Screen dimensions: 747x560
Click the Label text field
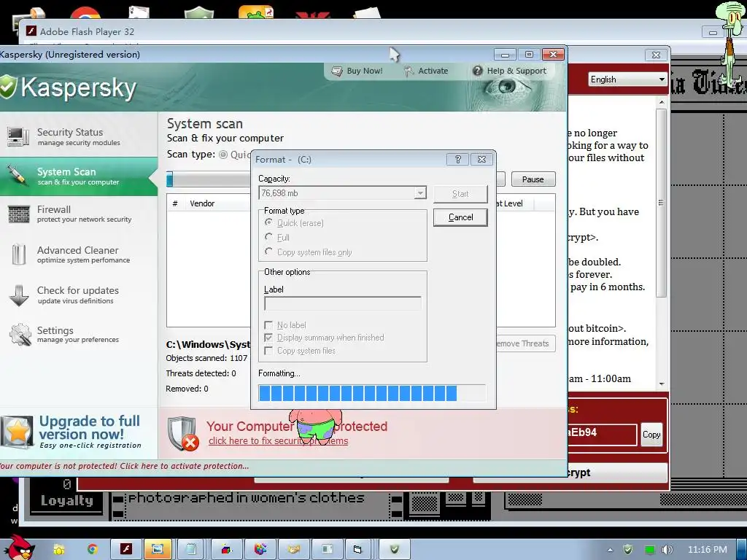click(x=343, y=303)
